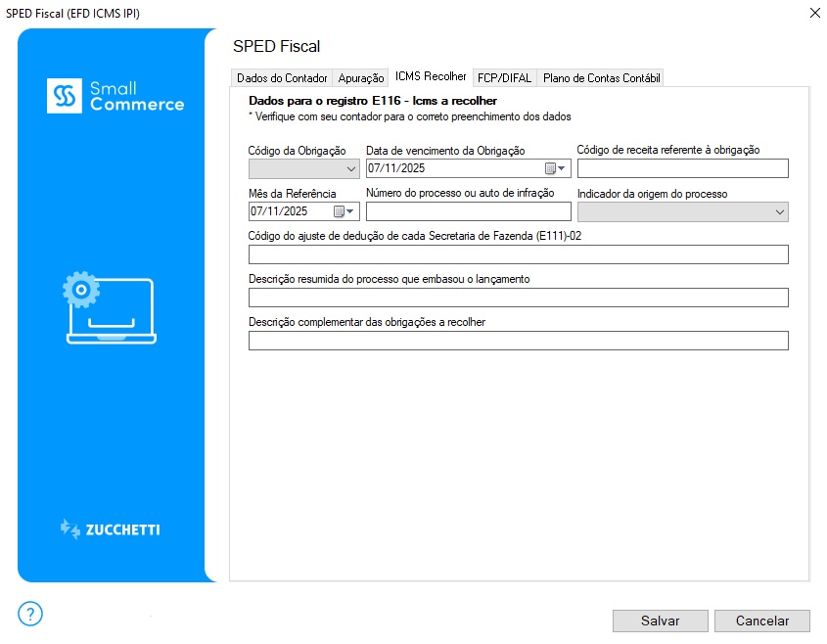
Task: Select the ICMS Recolher tab
Action: pos(431,76)
